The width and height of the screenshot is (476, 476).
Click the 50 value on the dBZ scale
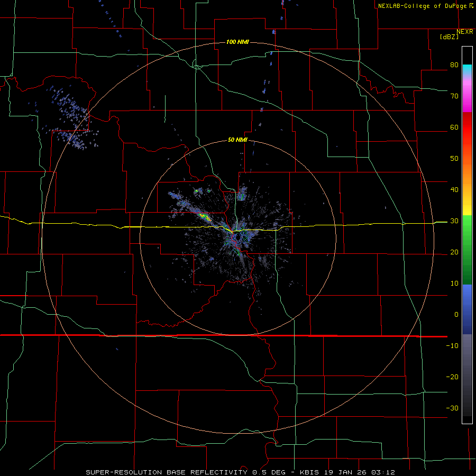click(454, 159)
